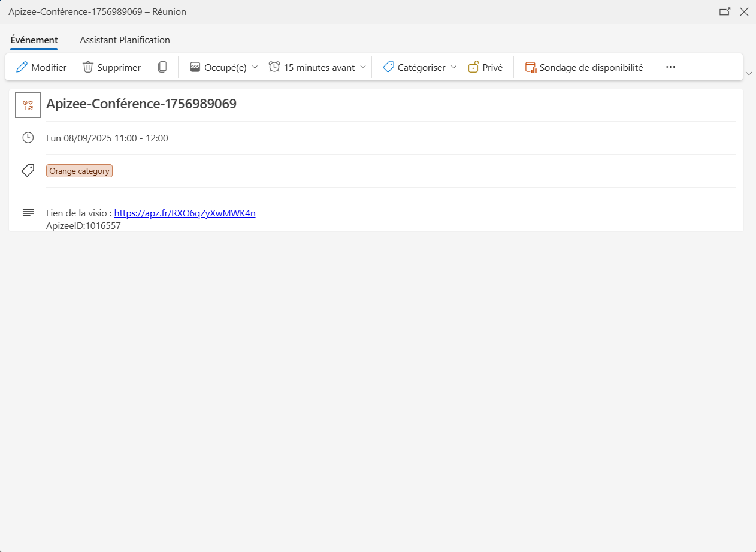Toggle the Privé lock option
The height and width of the screenshot is (552, 756).
485,67
